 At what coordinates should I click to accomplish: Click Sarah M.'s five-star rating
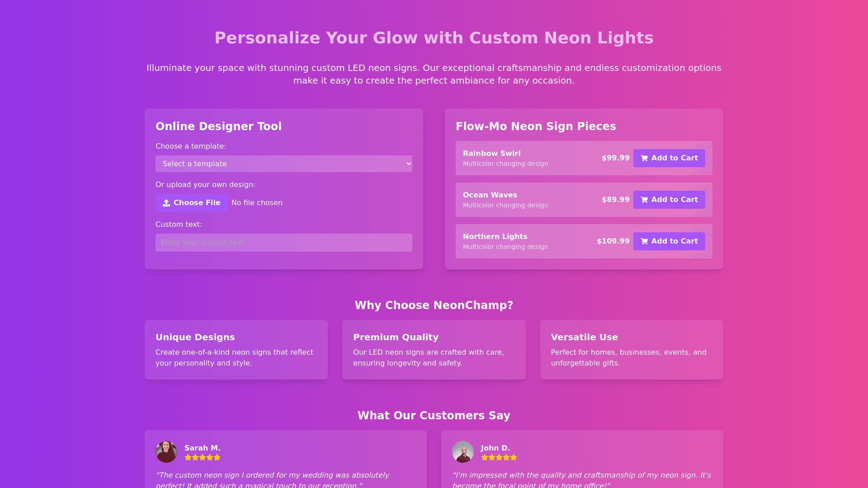[202, 458]
